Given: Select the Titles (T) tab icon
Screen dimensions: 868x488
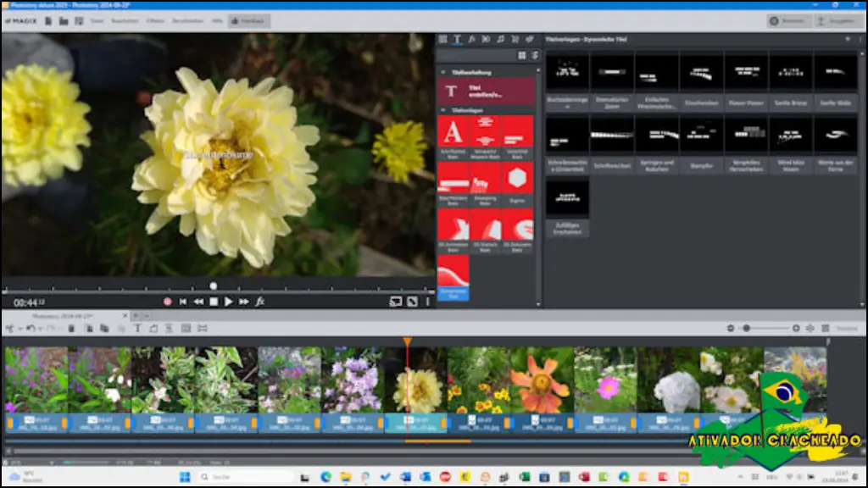Looking at the screenshot, I should click(457, 39).
